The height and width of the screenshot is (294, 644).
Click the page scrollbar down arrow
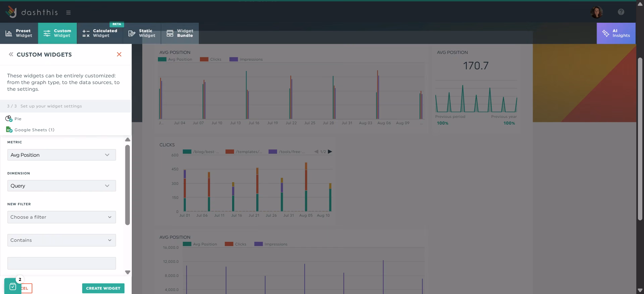click(640, 290)
